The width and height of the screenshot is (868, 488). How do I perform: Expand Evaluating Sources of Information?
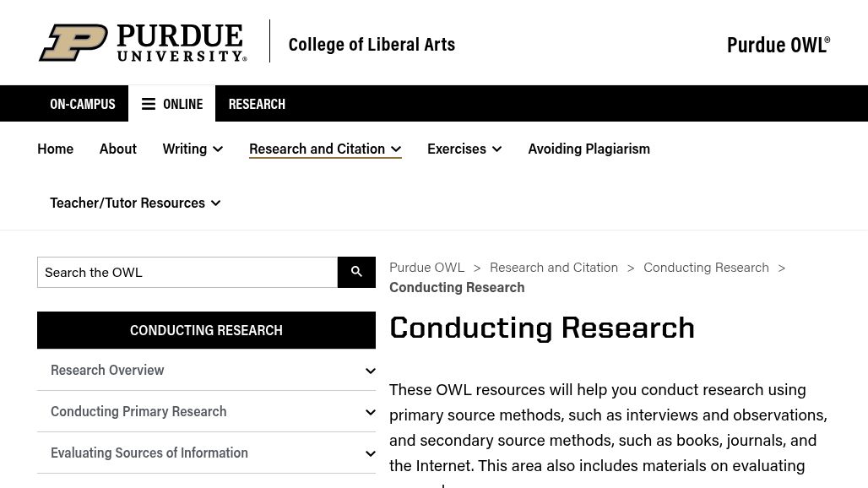[x=370, y=453]
